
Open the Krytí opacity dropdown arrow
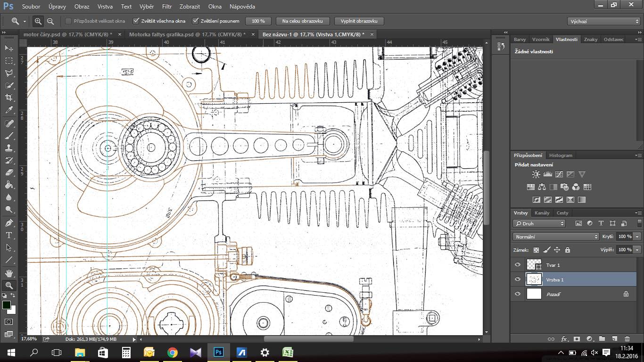click(x=637, y=237)
